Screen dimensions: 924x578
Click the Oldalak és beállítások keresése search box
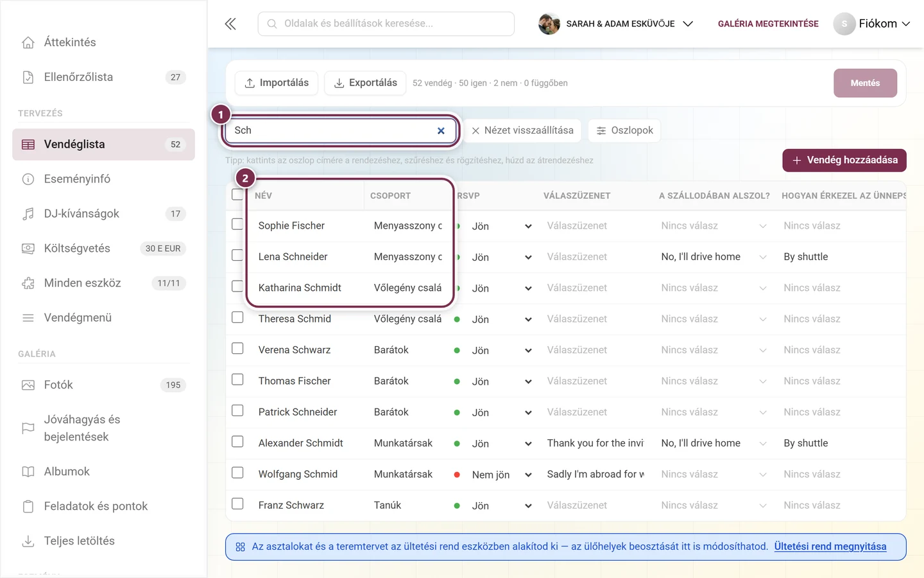pos(386,24)
